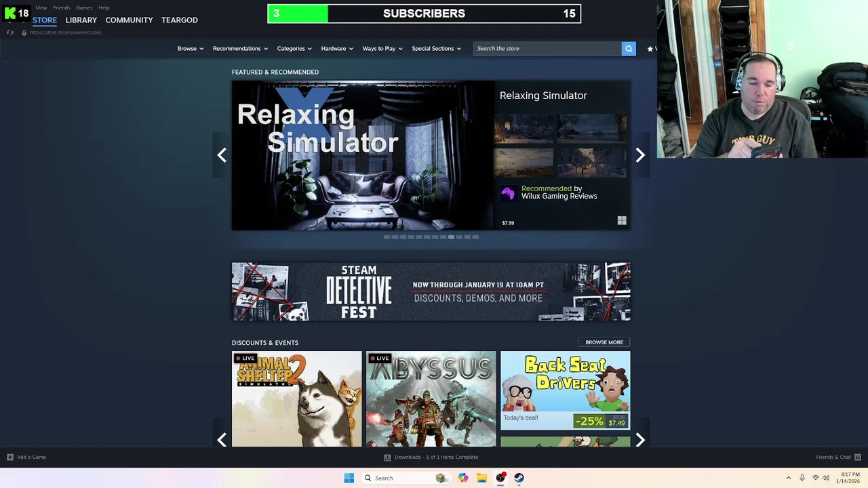Open the View menu
Viewport: 868px width, 488px height.
point(41,7)
